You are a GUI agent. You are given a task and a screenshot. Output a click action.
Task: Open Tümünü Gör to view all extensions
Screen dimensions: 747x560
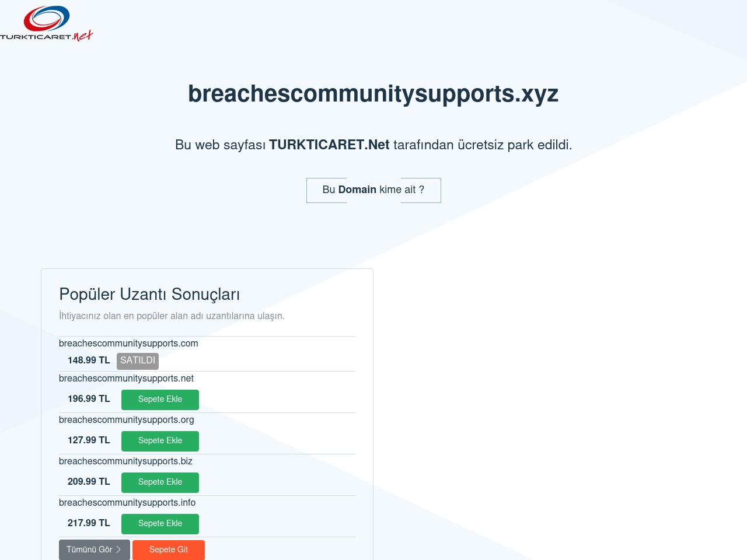tap(95, 550)
